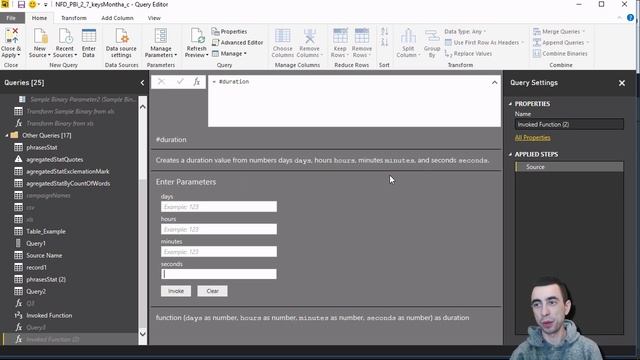The width and height of the screenshot is (640, 360).
Task: Click the Invoke button
Action: click(176, 291)
